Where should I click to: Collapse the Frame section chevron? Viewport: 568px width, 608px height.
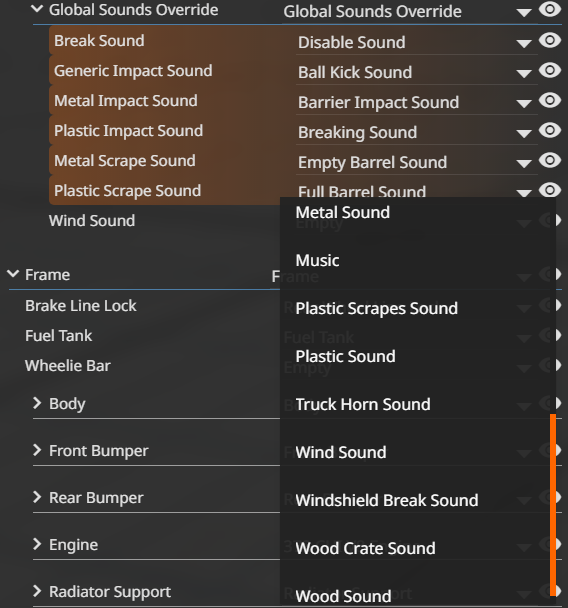point(13,274)
